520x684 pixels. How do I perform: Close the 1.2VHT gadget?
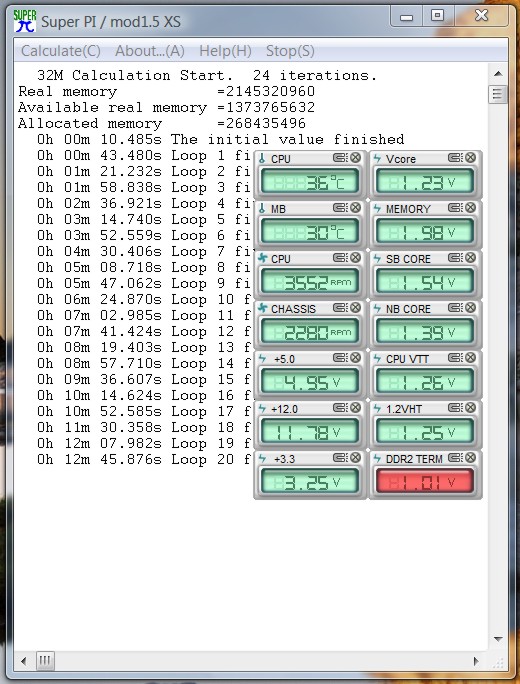[470, 408]
